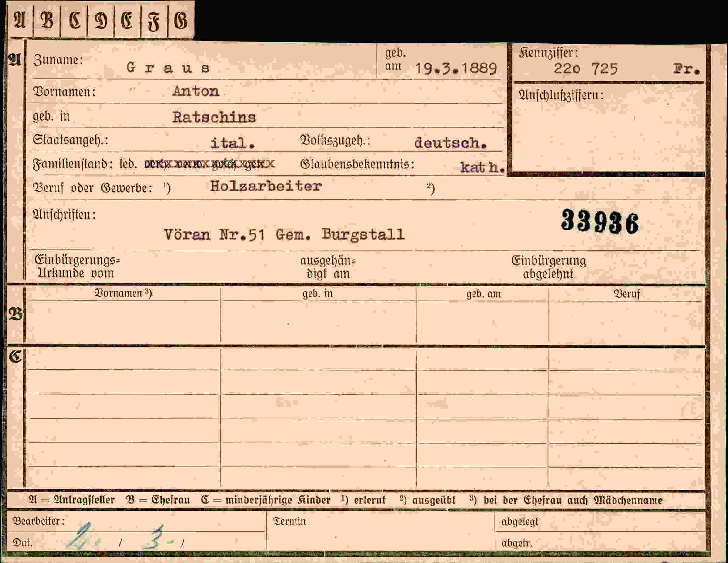This screenshot has height=563, width=728.
Task: Click the empty Vornamen cell in section B
Action: [x=123, y=322]
